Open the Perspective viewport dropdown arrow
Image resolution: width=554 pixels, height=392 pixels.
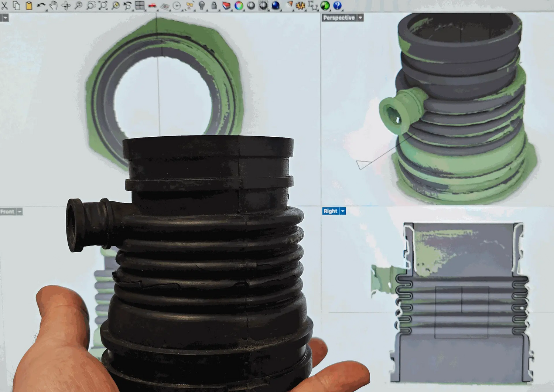click(x=360, y=18)
